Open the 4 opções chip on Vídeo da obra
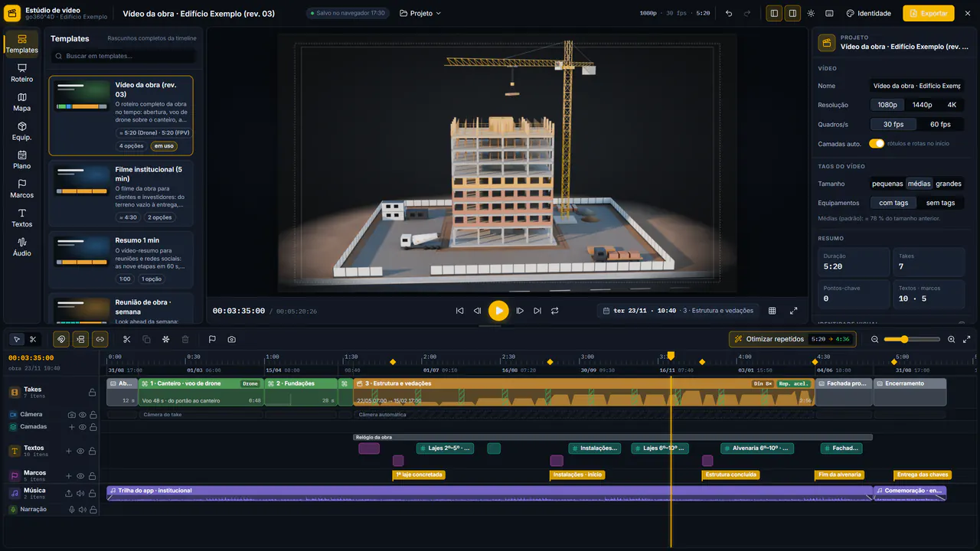 pyautogui.click(x=131, y=145)
